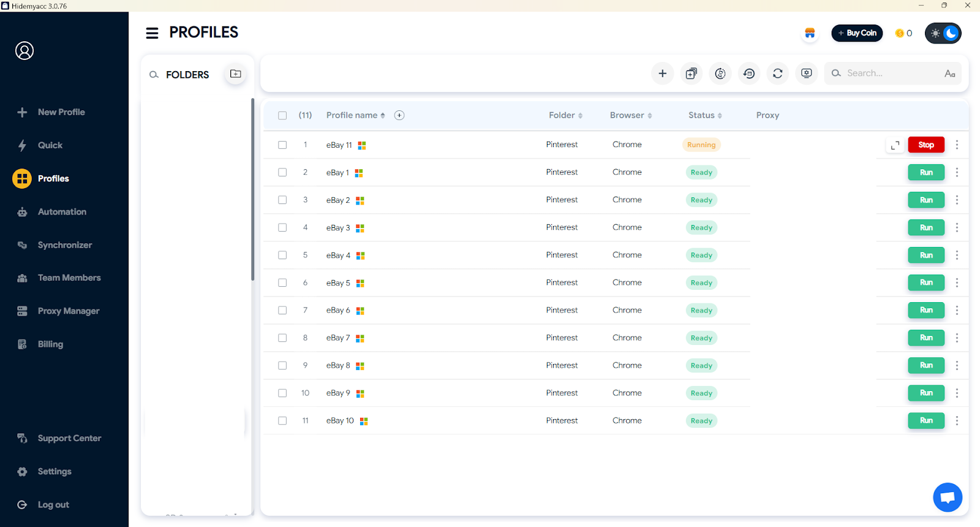Check the eBay 4 row checkbox
The width and height of the screenshot is (980, 527).
coord(282,256)
